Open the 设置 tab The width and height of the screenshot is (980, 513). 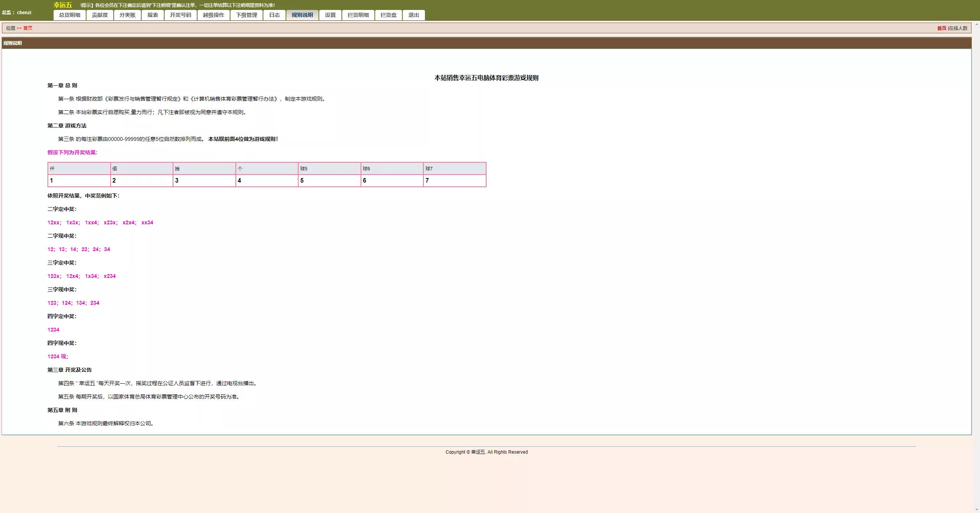click(x=330, y=15)
